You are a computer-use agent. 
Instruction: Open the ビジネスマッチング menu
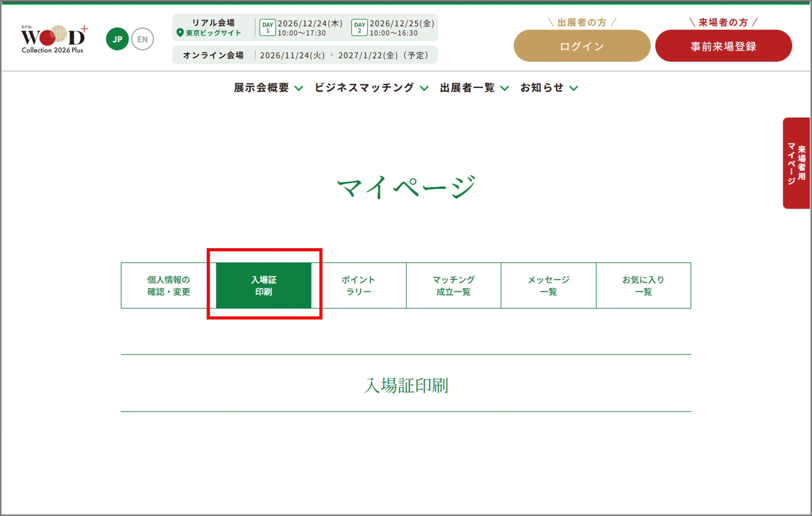click(364, 88)
